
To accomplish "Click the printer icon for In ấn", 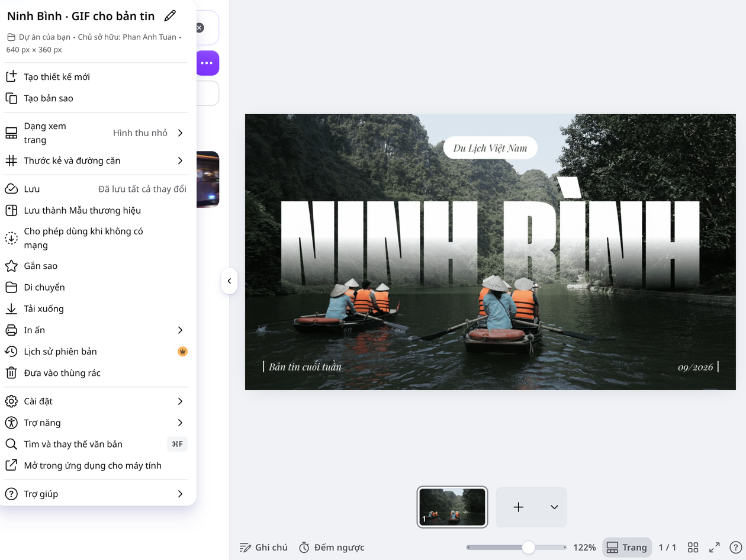I will [11, 330].
